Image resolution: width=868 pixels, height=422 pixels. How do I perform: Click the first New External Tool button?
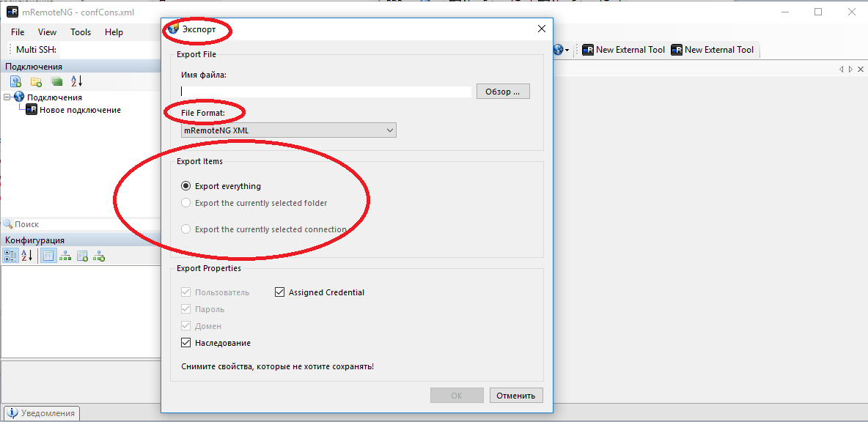coord(623,50)
